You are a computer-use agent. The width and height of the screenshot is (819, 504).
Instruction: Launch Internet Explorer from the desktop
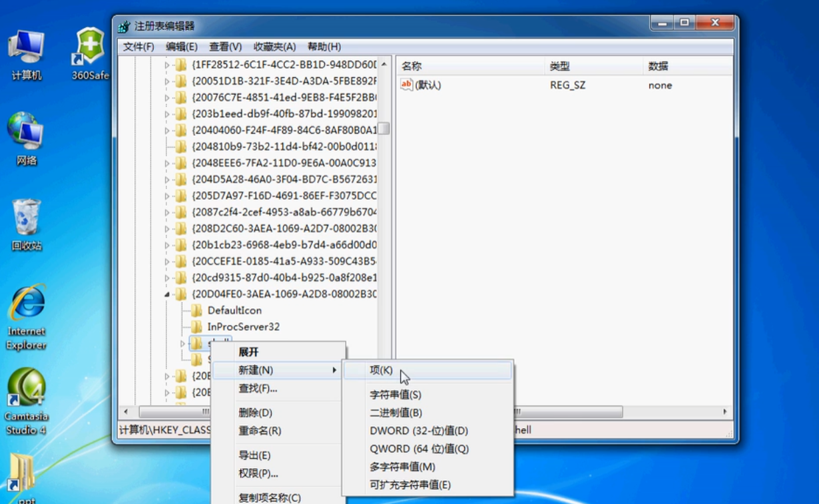[x=26, y=317]
